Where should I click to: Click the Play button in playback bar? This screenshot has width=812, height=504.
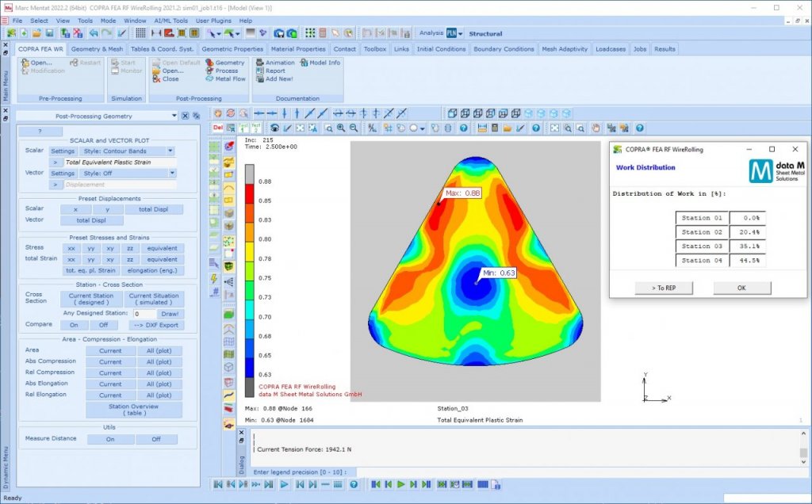[401, 484]
